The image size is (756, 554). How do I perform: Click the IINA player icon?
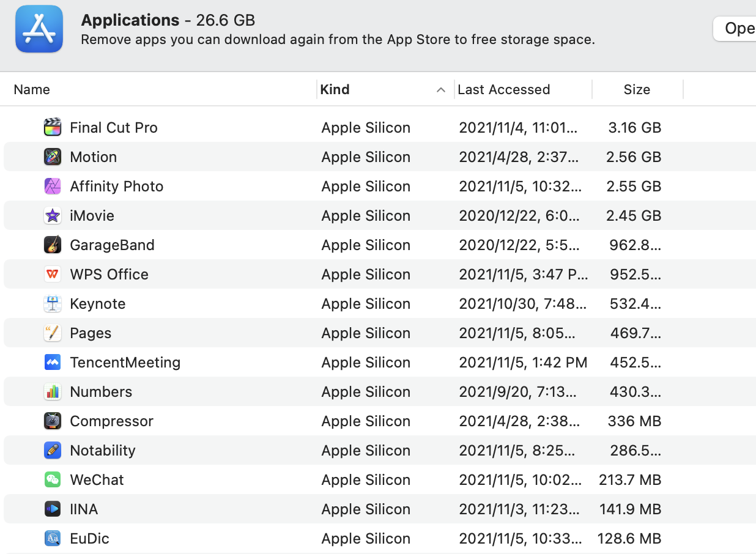[52, 509]
